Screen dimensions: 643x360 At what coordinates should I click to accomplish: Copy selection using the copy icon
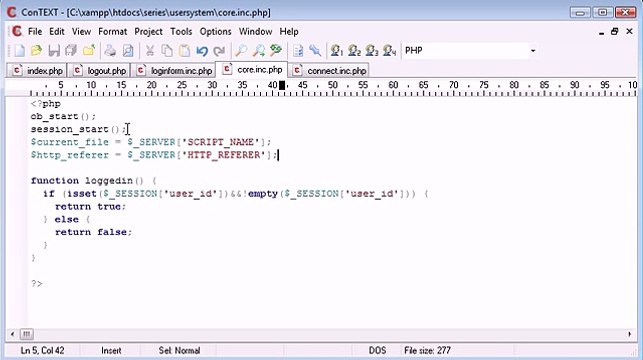pos(167,51)
